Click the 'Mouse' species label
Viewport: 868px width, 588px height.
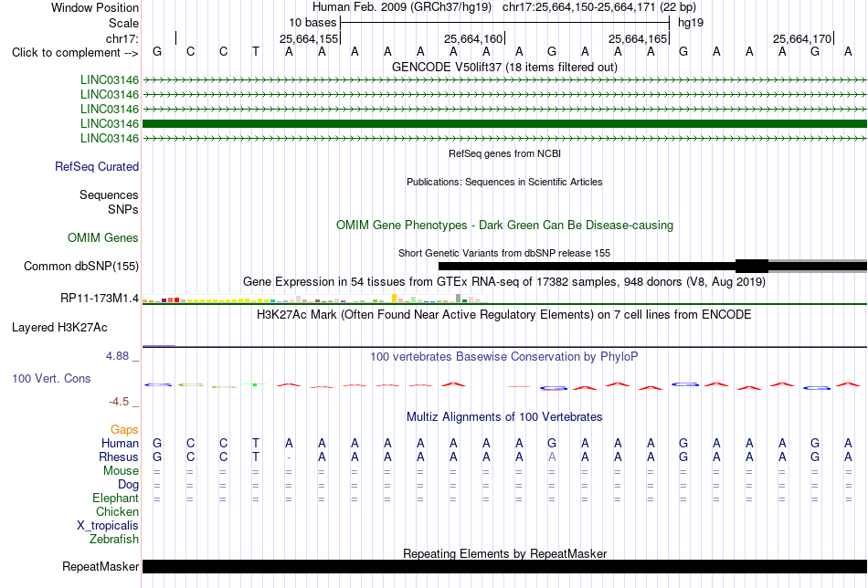121,471
